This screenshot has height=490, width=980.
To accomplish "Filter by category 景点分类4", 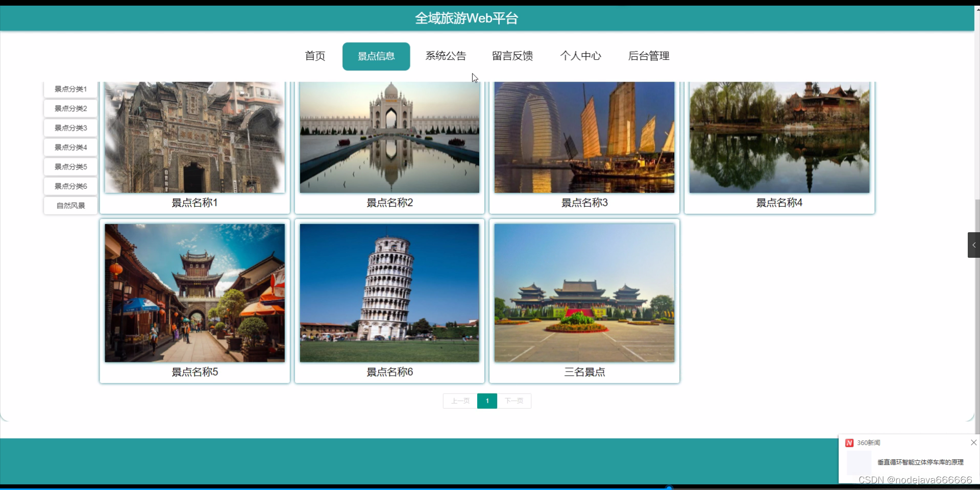I will point(70,147).
